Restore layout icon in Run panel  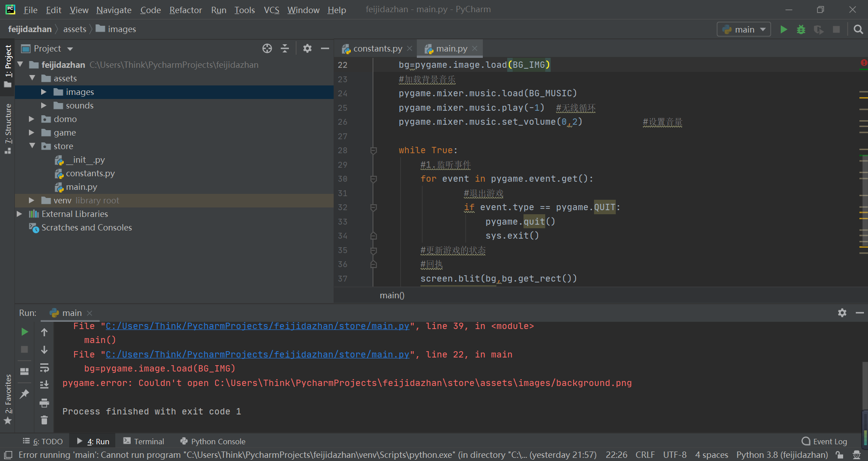point(24,372)
